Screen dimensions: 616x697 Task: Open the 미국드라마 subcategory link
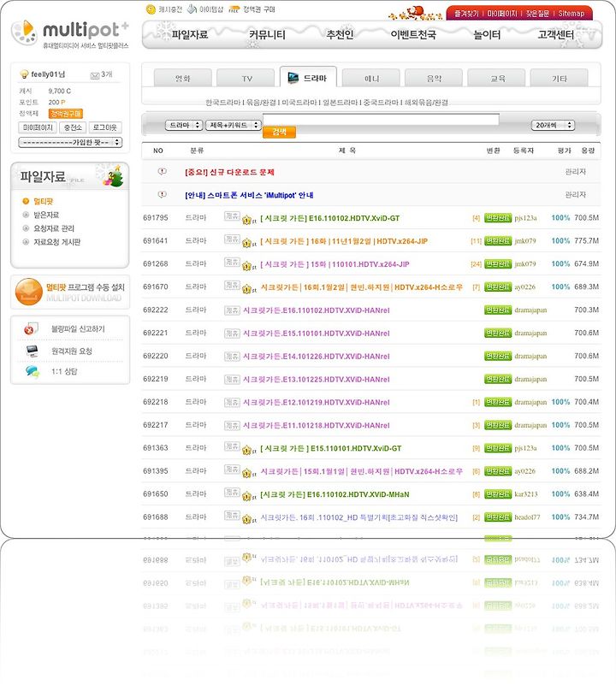click(x=299, y=103)
